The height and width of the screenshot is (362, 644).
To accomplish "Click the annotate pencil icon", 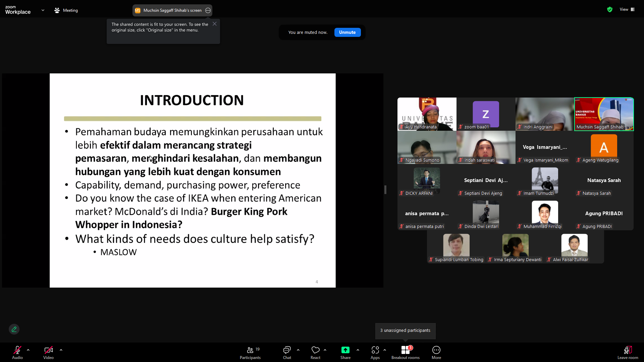I will tap(14, 329).
